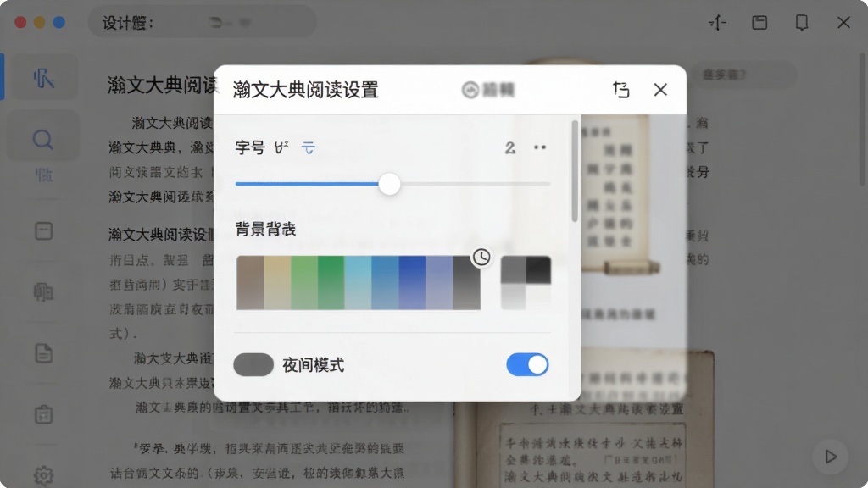Viewport: 868px width, 488px height.
Task: Pick the brown-gray background swatch
Action: pyautogui.click(x=250, y=283)
